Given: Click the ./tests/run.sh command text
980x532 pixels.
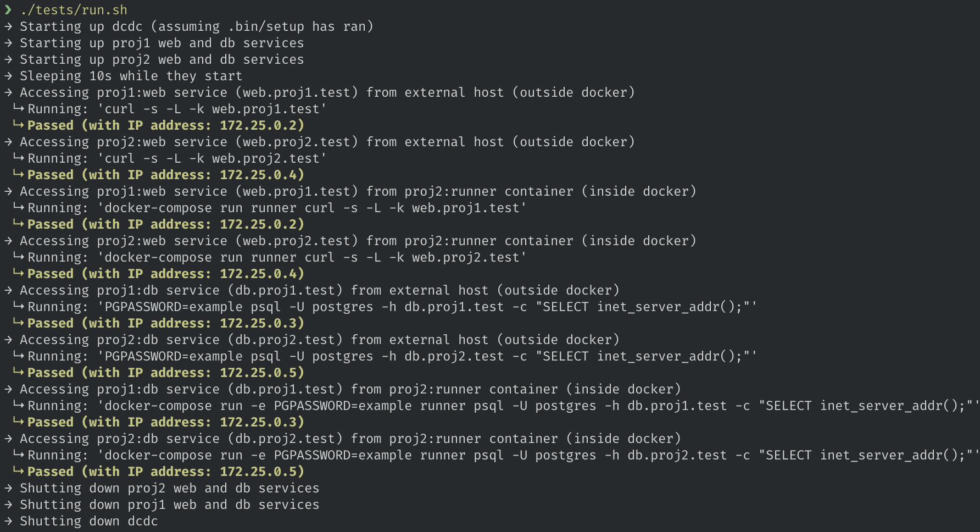Looking at the screenshot, I should pos(74,10).
